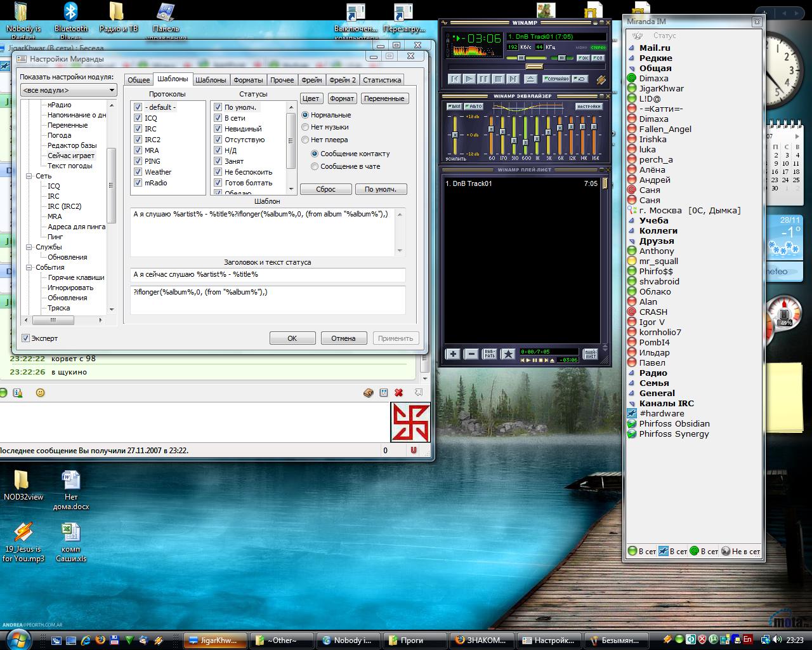Toggle the 'Эксперт' checkbox
This screenshot has width=812, height=650.
pos(26,338)
